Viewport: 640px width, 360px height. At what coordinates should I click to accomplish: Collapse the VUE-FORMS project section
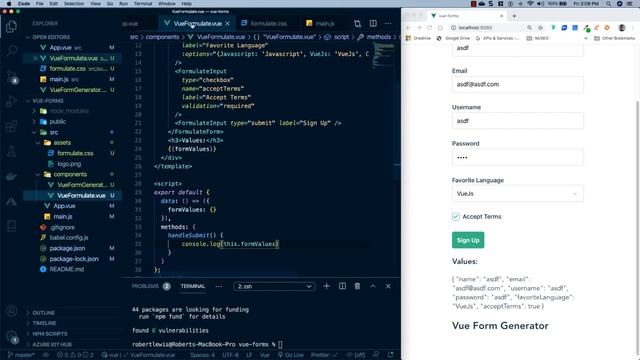48,101
